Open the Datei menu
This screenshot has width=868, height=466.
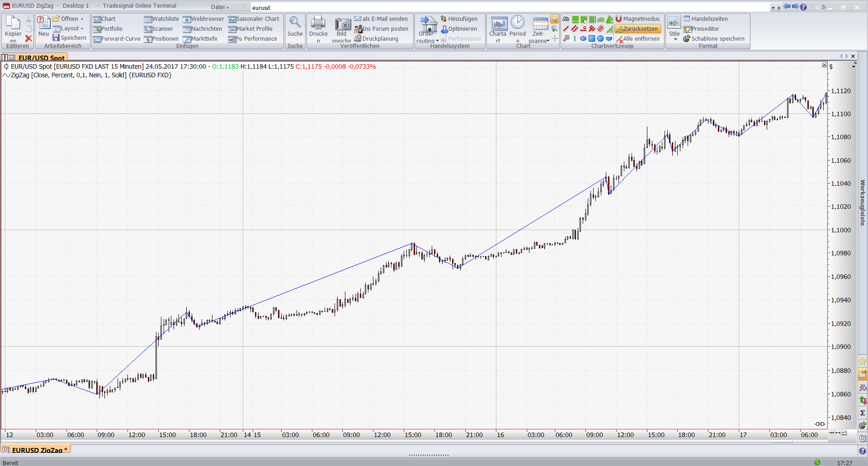[x=220, y=7]
